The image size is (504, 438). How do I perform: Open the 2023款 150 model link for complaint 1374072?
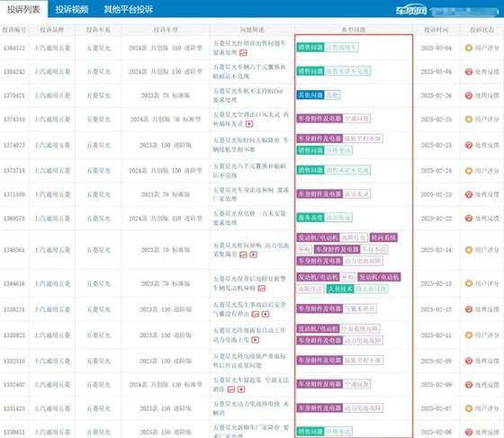click(166, 145)
